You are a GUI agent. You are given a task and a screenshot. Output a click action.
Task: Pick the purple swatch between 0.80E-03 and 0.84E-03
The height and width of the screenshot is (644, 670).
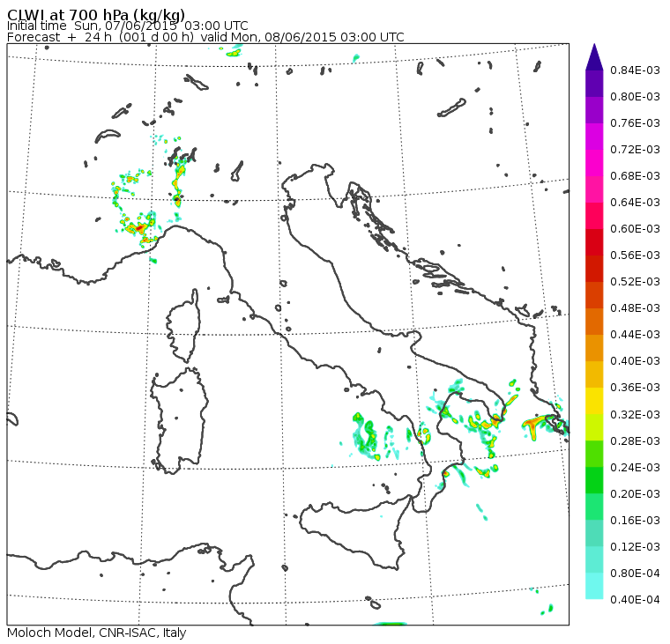click(x=594, y=84)
